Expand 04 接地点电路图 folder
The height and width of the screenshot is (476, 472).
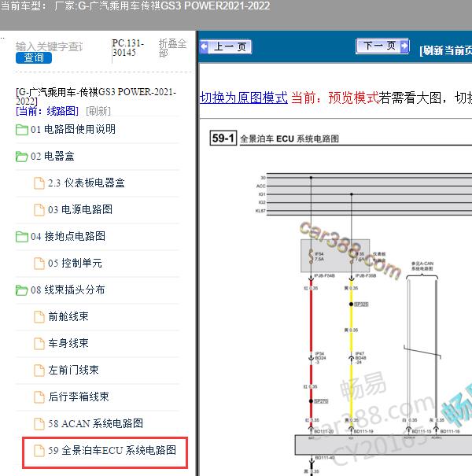tap(68, 236)
